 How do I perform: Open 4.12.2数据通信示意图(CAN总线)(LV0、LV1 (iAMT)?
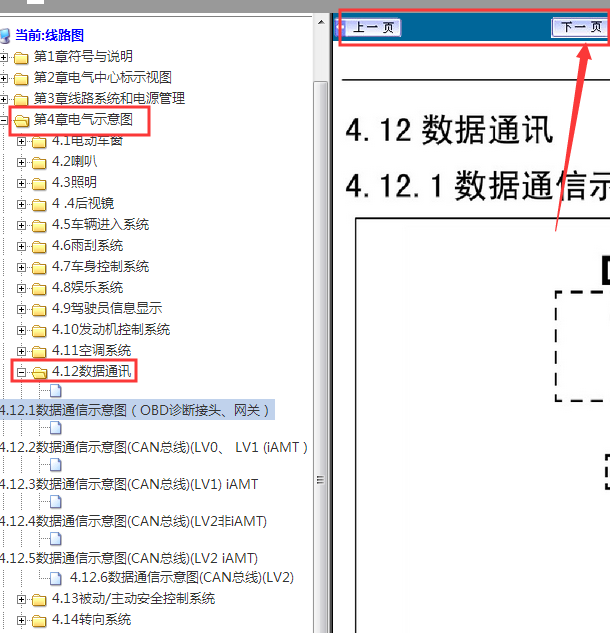tap(154, 447)
